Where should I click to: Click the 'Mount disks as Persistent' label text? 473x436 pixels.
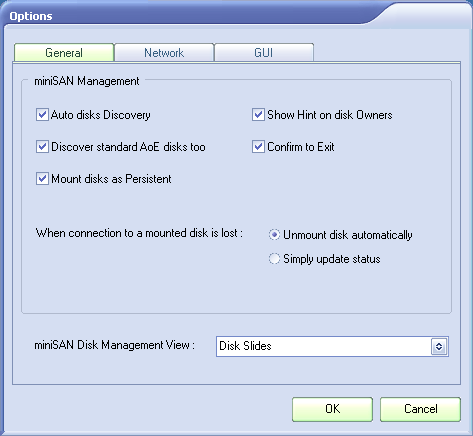click(x=111, y=179)
